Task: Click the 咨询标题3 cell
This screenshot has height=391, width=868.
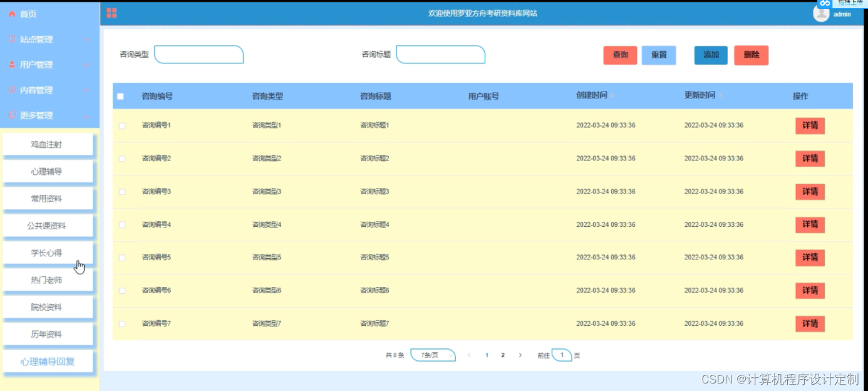Action: [x=375, y=192]
